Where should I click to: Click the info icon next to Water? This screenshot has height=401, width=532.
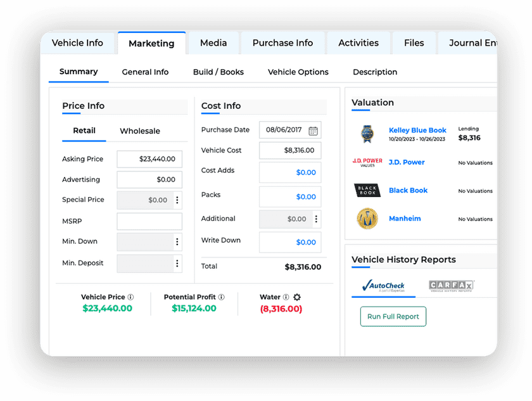point(286,297)
